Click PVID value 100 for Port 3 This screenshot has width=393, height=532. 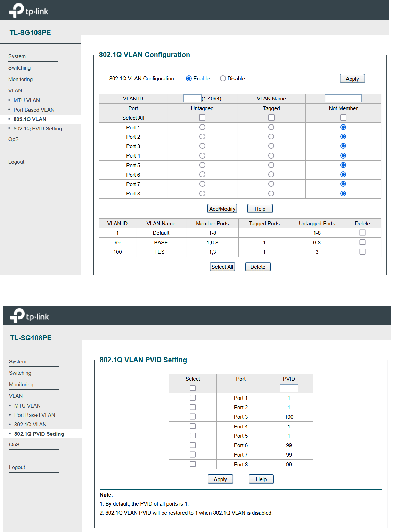point(289,417)
